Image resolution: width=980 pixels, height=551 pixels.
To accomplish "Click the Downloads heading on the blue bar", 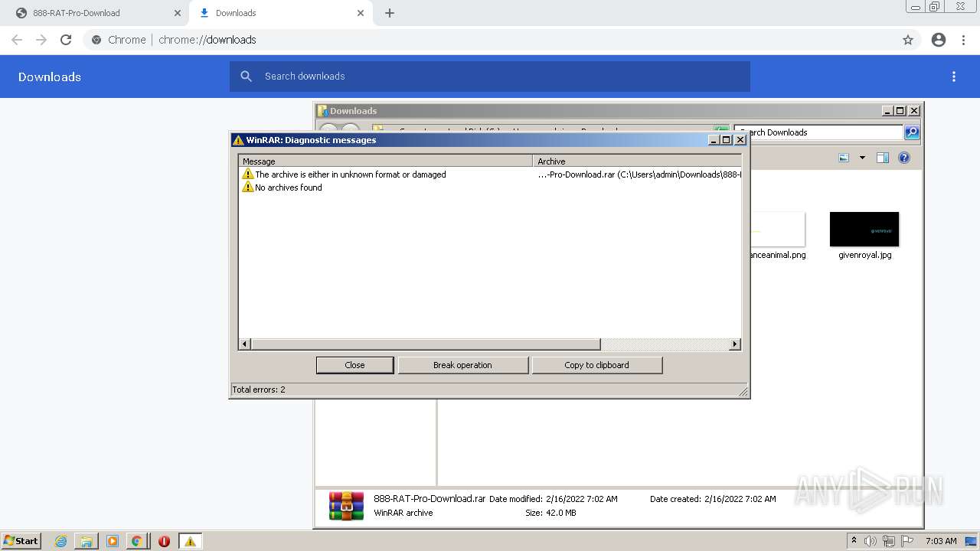I will [x=50, y=77].
